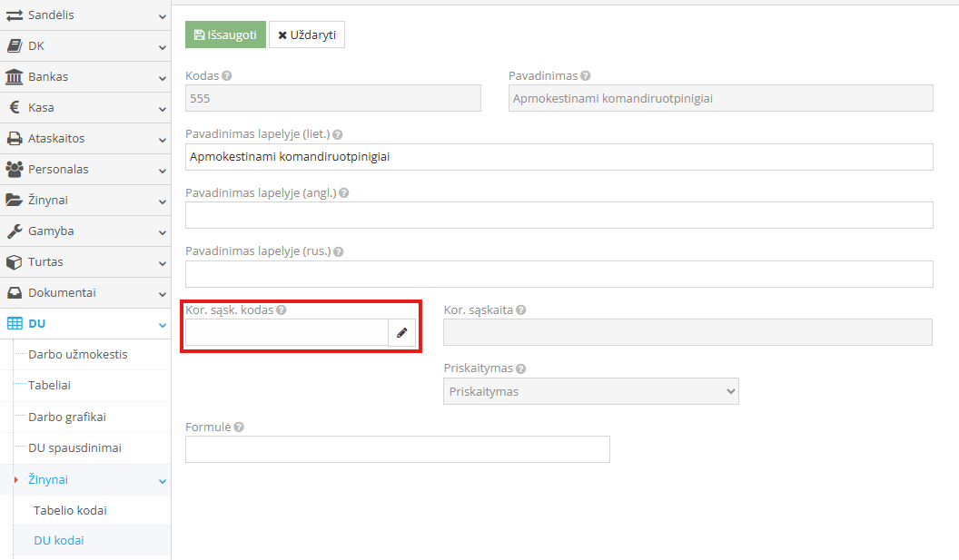The width and height of the screenshot is (959, 560).
Task: Expand the Personalas sidebar section
Action: 85,170
